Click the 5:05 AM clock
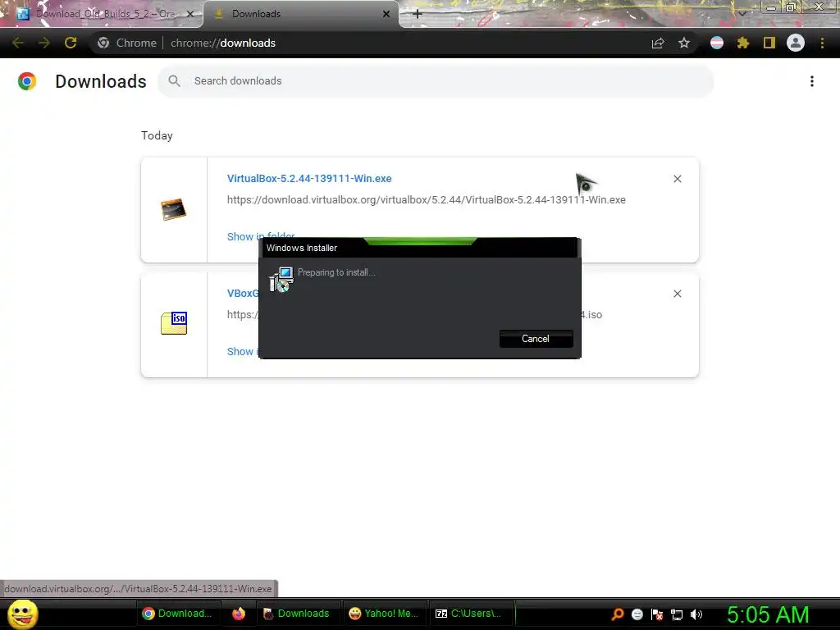The image size is (840, 630). click(768, 614)
